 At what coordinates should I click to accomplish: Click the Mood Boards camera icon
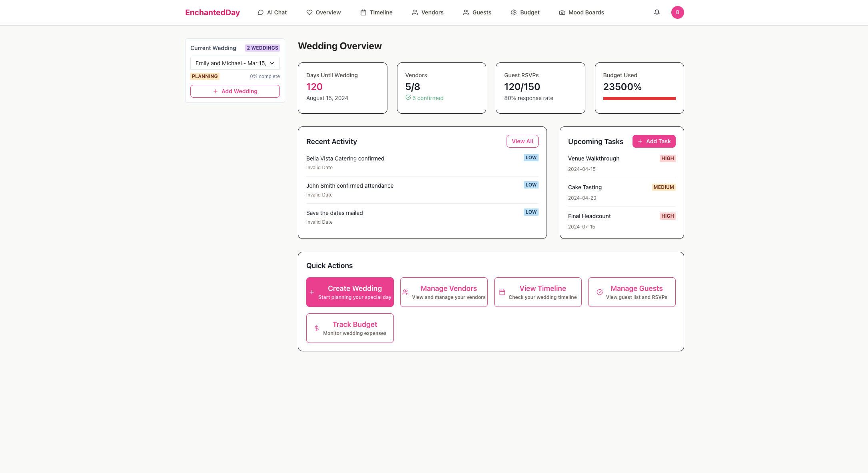(x=562, y=12)
